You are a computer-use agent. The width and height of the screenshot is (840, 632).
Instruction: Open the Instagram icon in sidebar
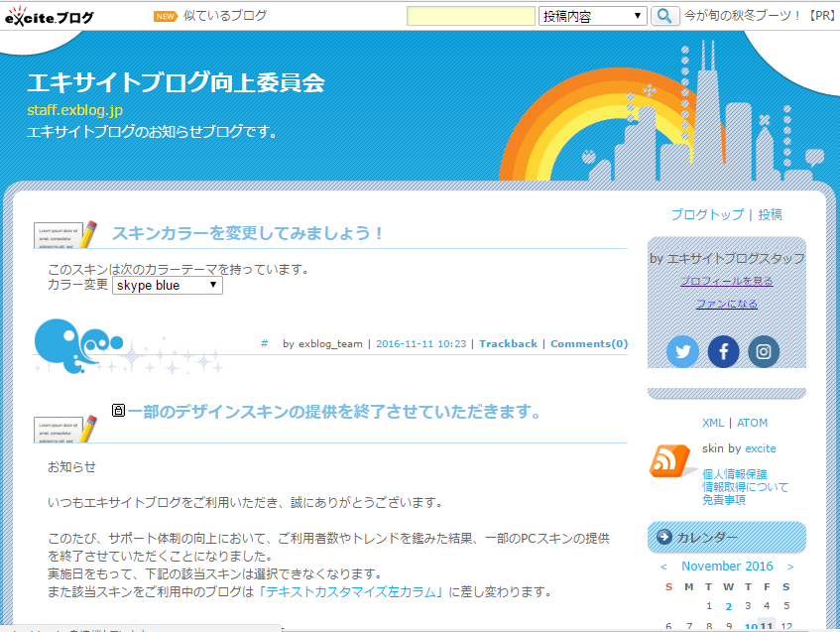[764, 351]
